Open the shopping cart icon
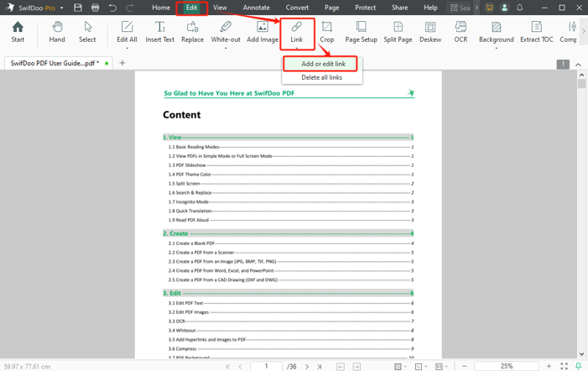 click(489, 8)
